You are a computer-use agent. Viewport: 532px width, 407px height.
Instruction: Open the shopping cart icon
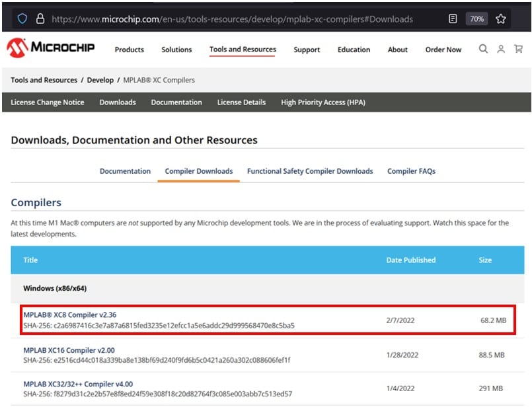pyautogui.click(x=518, y=49)
